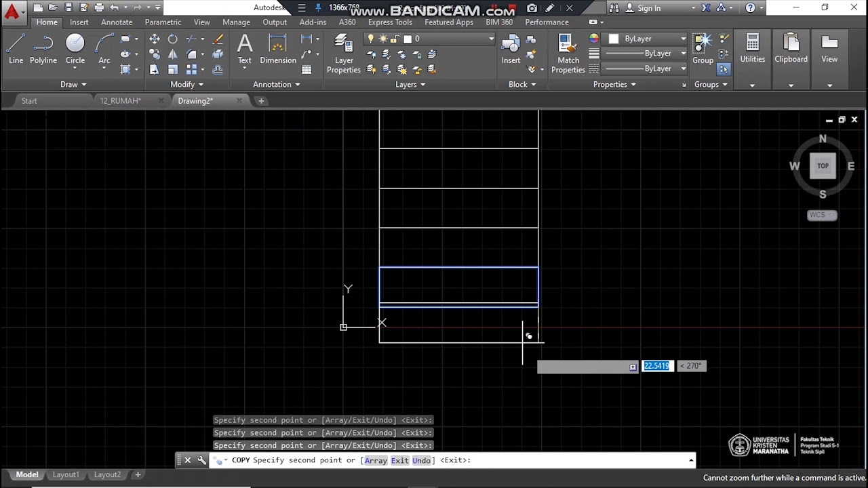The image size is (868, 488).
Task: Click the Table icon in Annotation
Action: [x=307, y=69]
